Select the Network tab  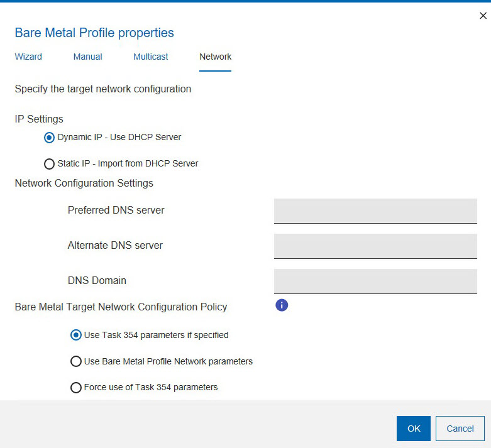tap(216, 57)
